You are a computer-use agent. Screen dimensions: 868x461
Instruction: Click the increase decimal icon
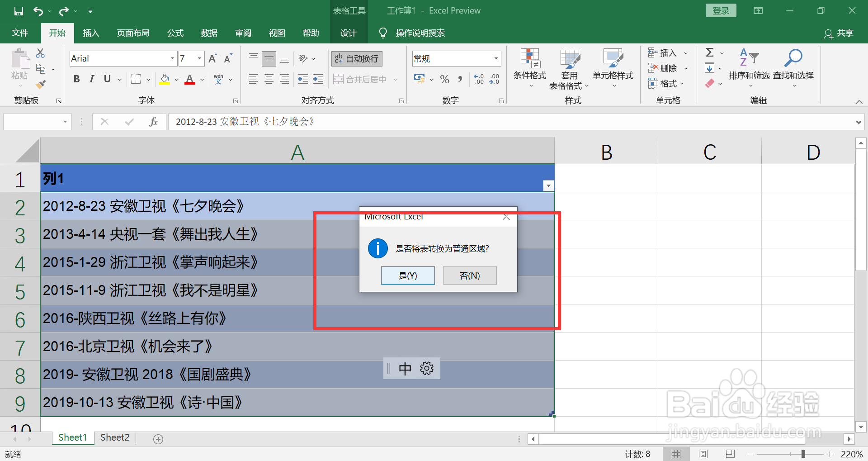point(479,79)
